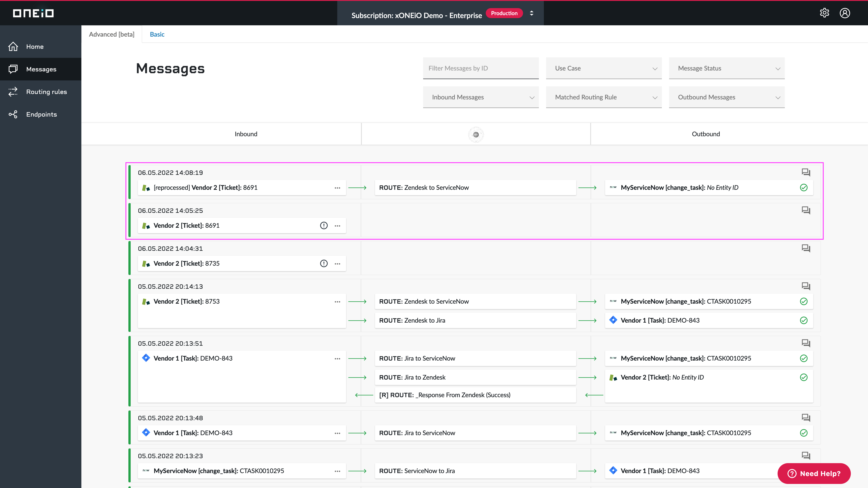Open the three-dot menu on reprocessed Vendor 2 Ticket 8691
This screenshot has height=488, width=868.
337,188
